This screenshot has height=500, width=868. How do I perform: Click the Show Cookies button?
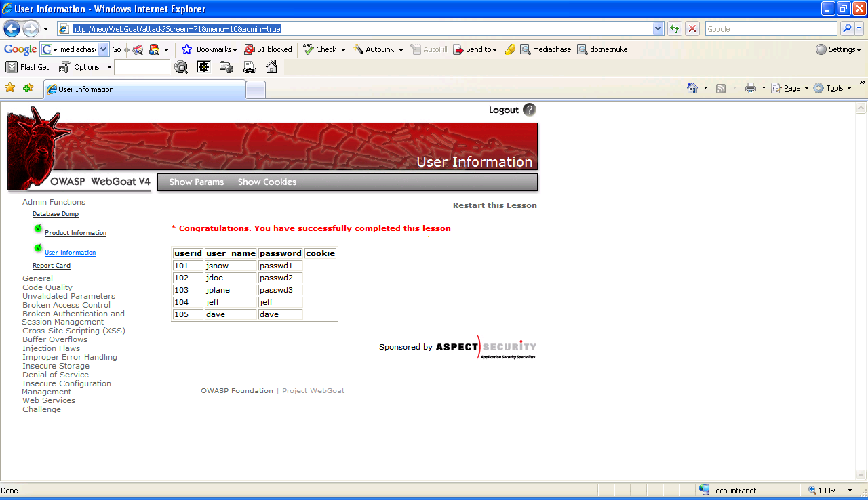pos(267,182)
